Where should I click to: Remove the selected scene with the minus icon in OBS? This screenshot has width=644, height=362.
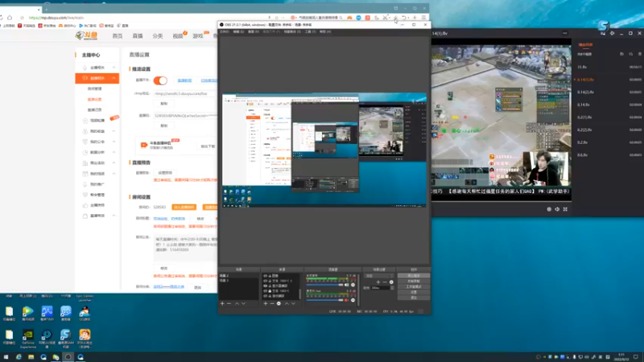[229, 303]
